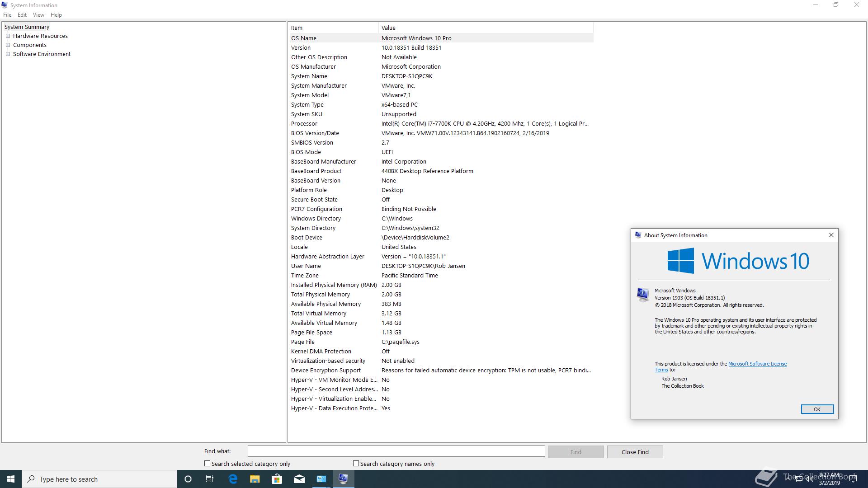868x488 pixels.
Task: Open the Edit menu
Action: [x=22, y=15]
